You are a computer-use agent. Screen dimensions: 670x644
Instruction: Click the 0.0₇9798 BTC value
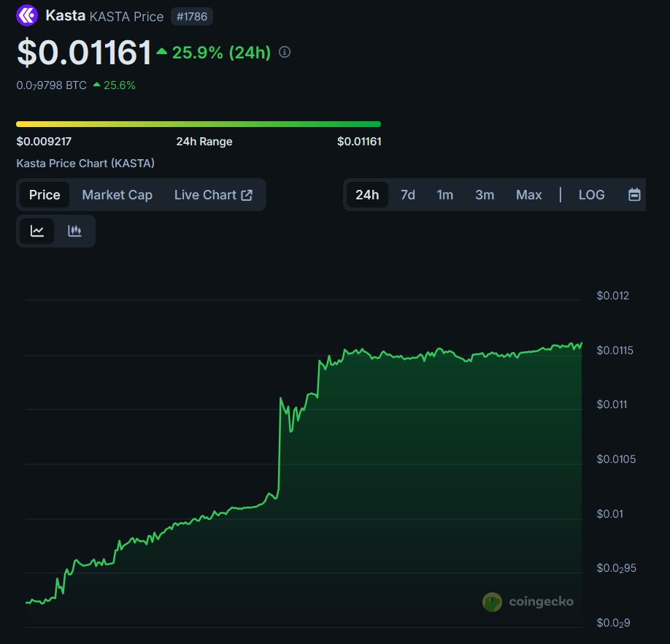pyautogui.click(x=51, y=85)
